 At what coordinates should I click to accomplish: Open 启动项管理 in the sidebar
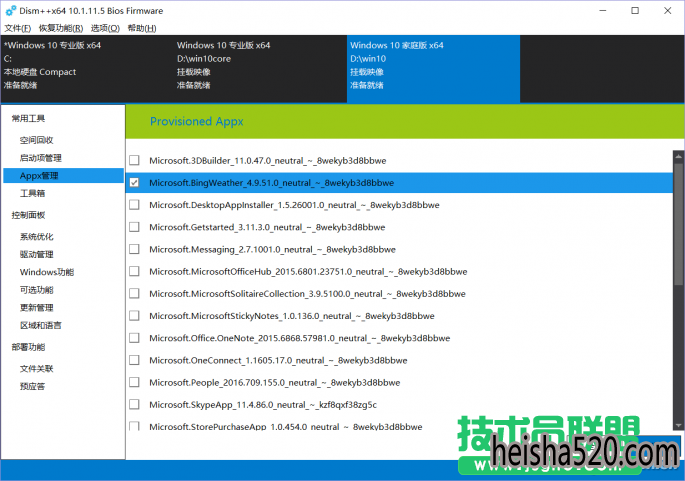[x=41, y=158]
